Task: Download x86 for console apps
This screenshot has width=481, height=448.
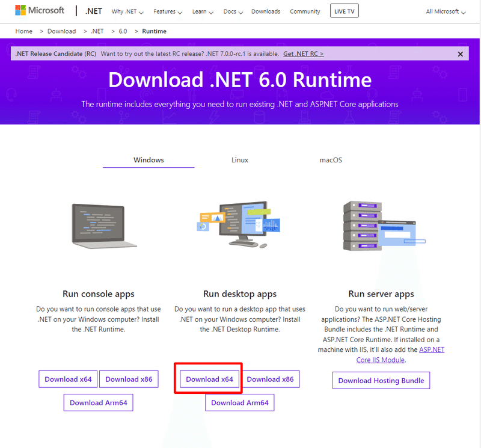Action: [129, 379]
